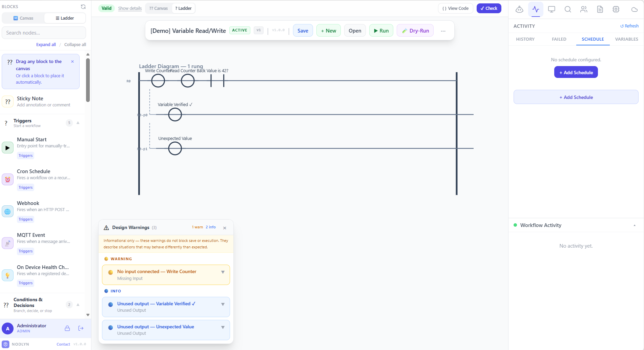Click Collapse all link
Viewport: 644px width, 350px height.
click(75, 45)
